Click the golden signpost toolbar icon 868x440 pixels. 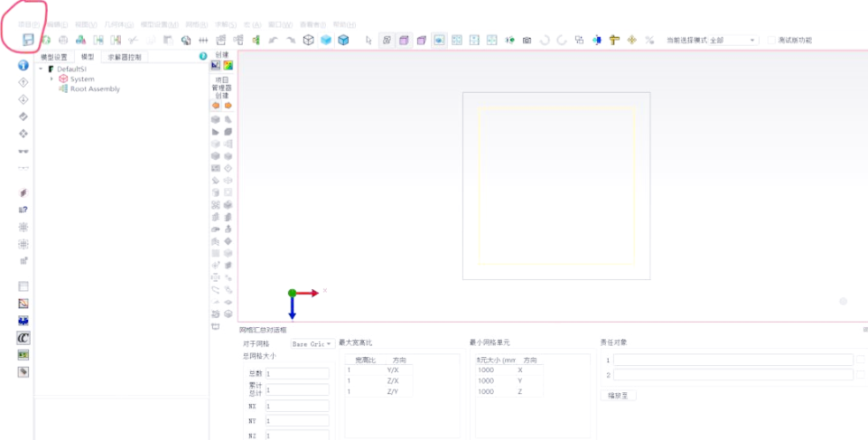(x=614, y=40)
